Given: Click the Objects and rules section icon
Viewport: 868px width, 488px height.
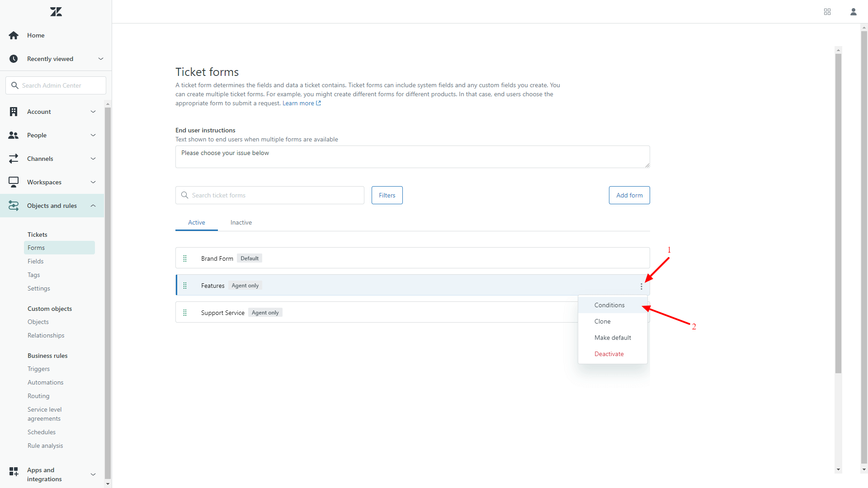Looking at the screenshot, I should coord(13,206).
